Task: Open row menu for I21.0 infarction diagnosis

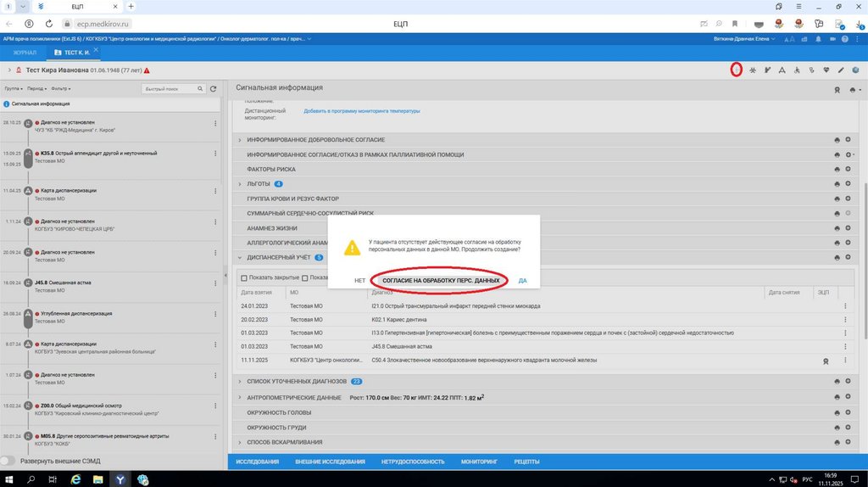Action: point(845,305)
